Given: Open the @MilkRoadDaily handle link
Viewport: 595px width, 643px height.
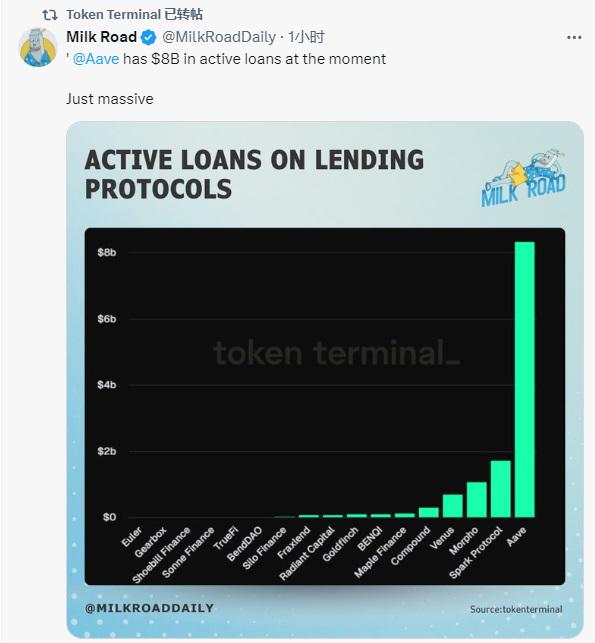Looking at the screenshot, I should pyautogui.click(x=219, y=37).
